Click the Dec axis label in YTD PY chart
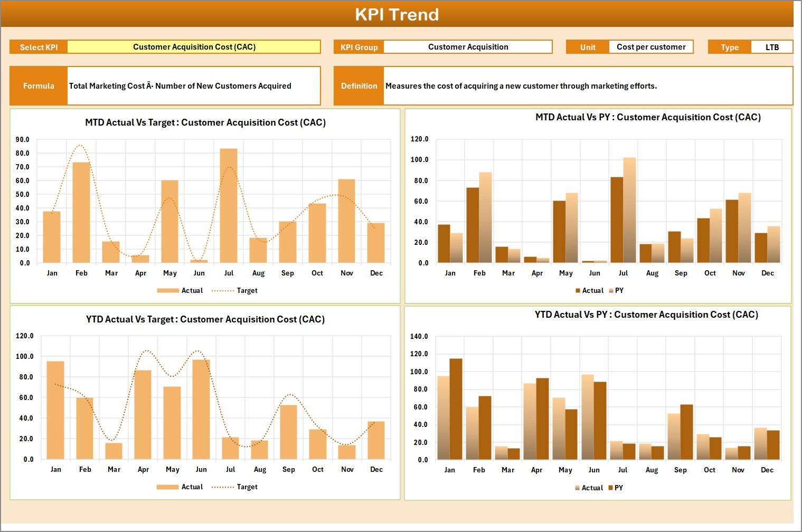Image resolution: width=802 pixels, height=532 pixels. pyautogui.click(x=767, y=470)
